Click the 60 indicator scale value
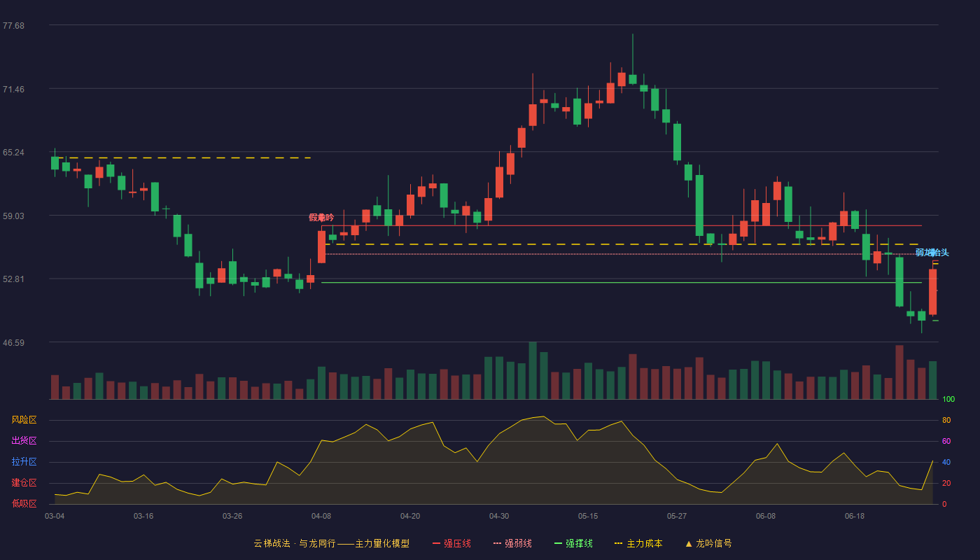The image size is (980, 560). 946,441
